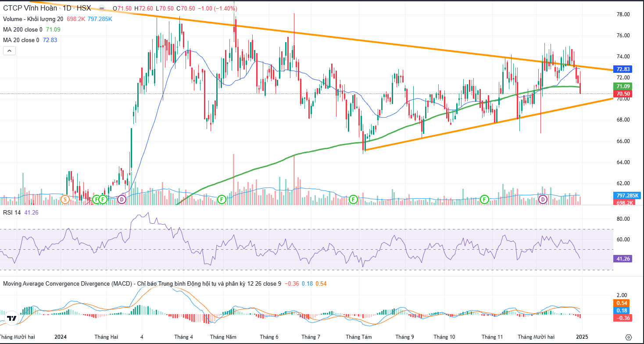Click the blue 72.83 MA 20 price label
This screenshot has height=344, width=644.
coord(623,69)
